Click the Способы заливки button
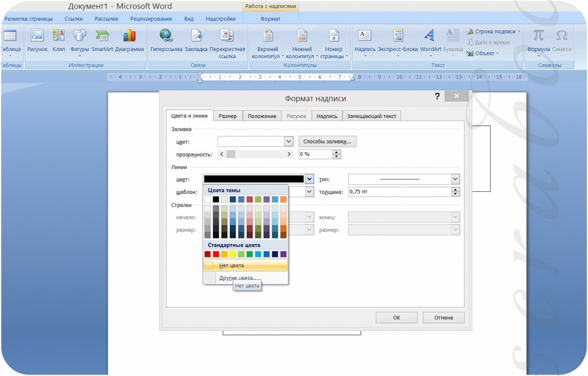Image resolution: width=588 pixels, height=376 pixels. coord(327,142)
